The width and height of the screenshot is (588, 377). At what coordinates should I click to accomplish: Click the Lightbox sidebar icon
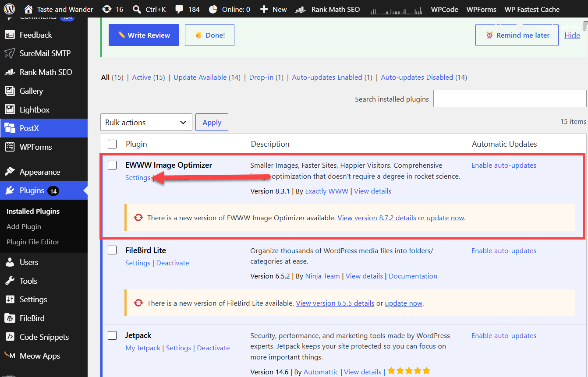[x=10, y=110]
